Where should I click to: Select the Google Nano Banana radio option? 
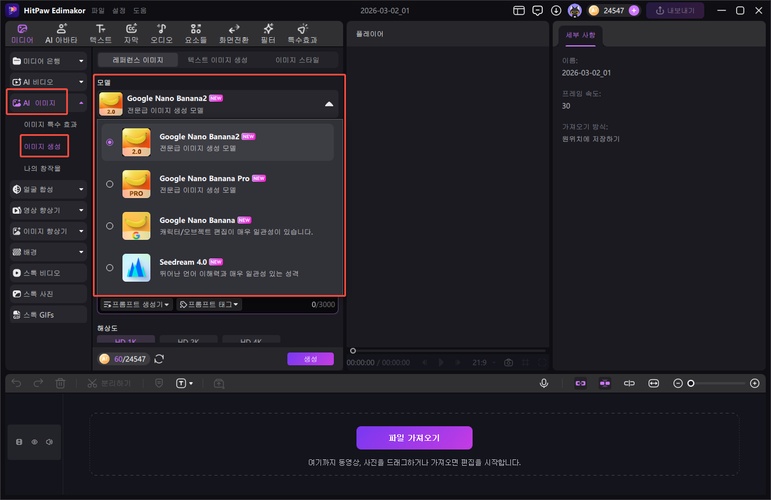coord(110,226)
